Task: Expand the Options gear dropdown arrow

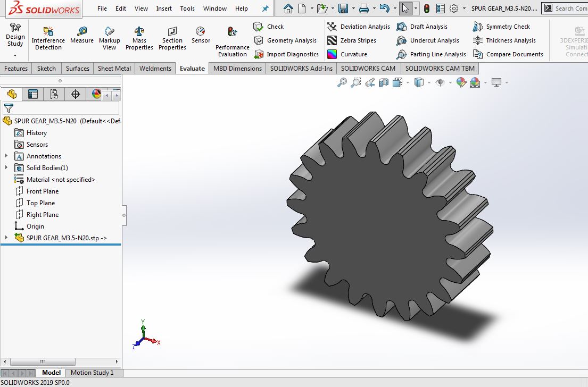Action: pyautogui.click(x=464, y=9)
